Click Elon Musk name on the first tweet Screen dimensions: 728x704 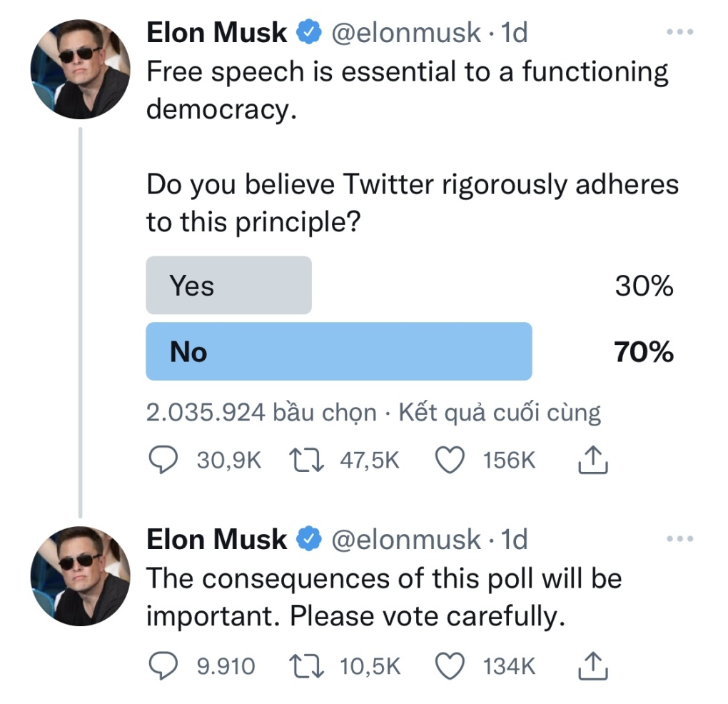click(216, 32)
